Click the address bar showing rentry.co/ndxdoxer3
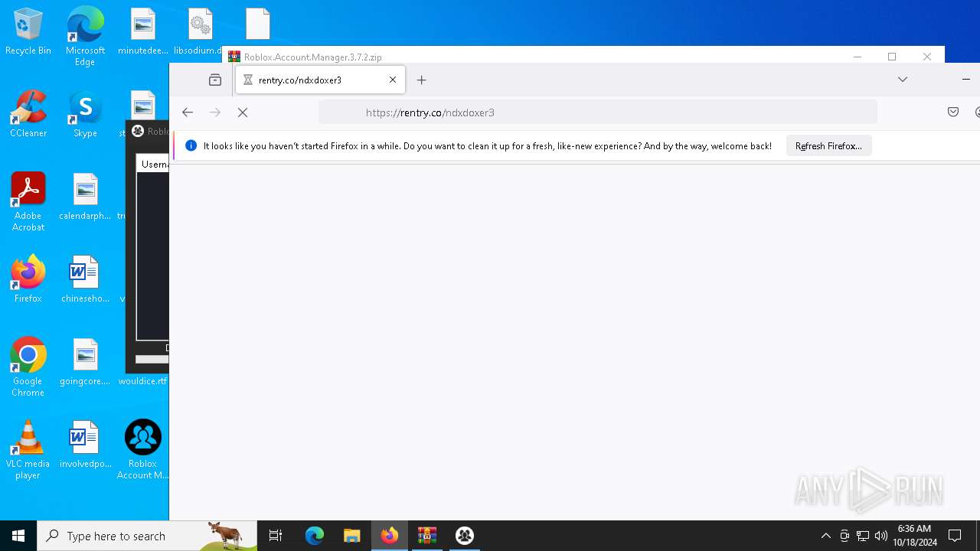Screen dimensions: 980x551 597,112
